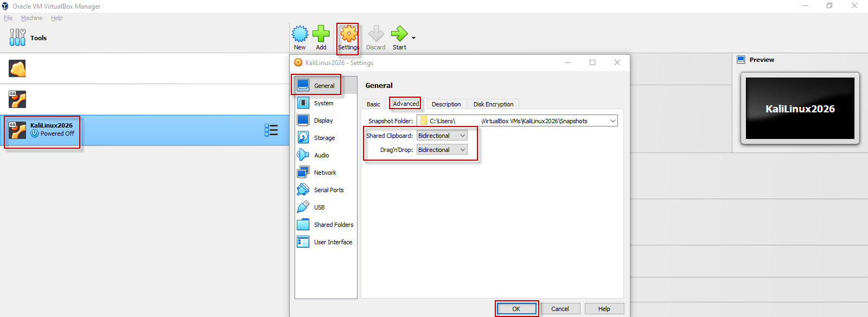Screen dimensions: 868x317
Task: Open the User Interface settings category
Action: pos(325,242)
